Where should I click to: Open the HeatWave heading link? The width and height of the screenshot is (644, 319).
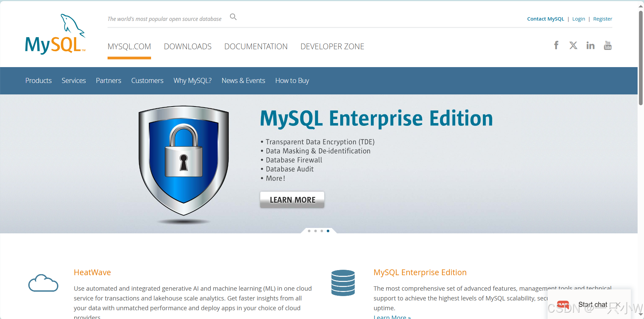[x=92, y=272]
